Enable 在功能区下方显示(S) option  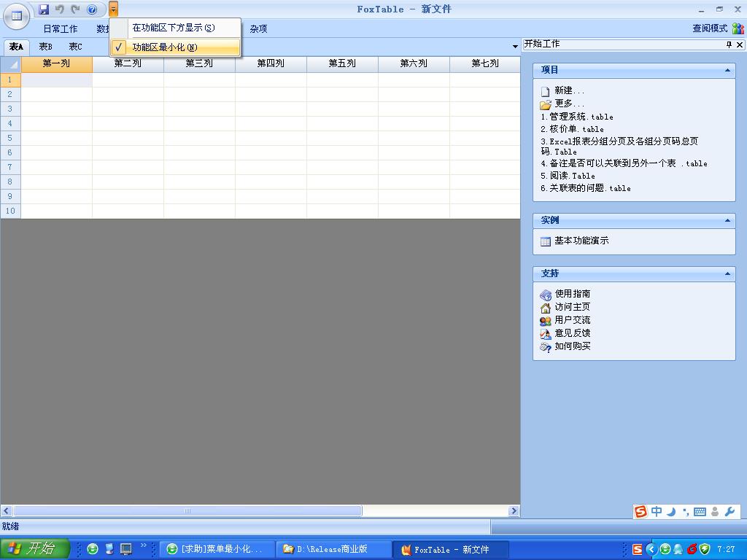[175, 28]
